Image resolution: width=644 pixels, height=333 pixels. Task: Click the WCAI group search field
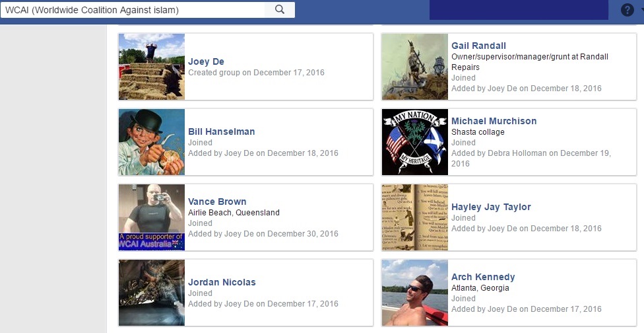point(133,10)
